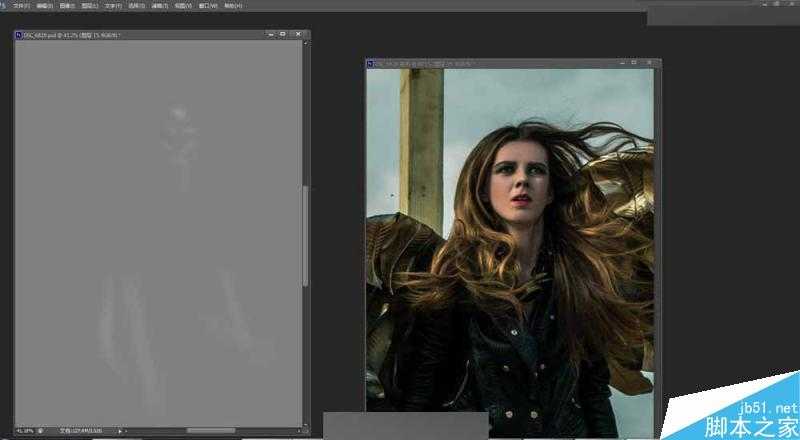Open the 文件(F) File menu

[21, 5]
